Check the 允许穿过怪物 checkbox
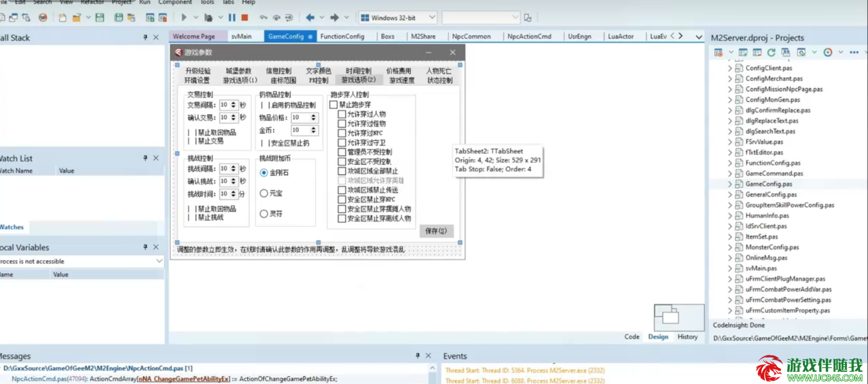Image resolution: width=868 pixels, height=384 pixels. [x=342, y=124]
